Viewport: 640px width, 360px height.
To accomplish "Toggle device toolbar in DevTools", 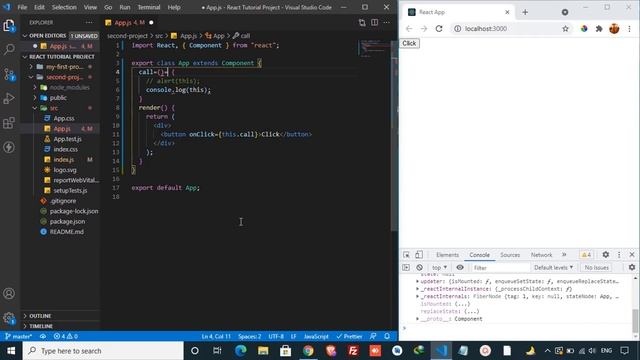I will coord(419,255).
